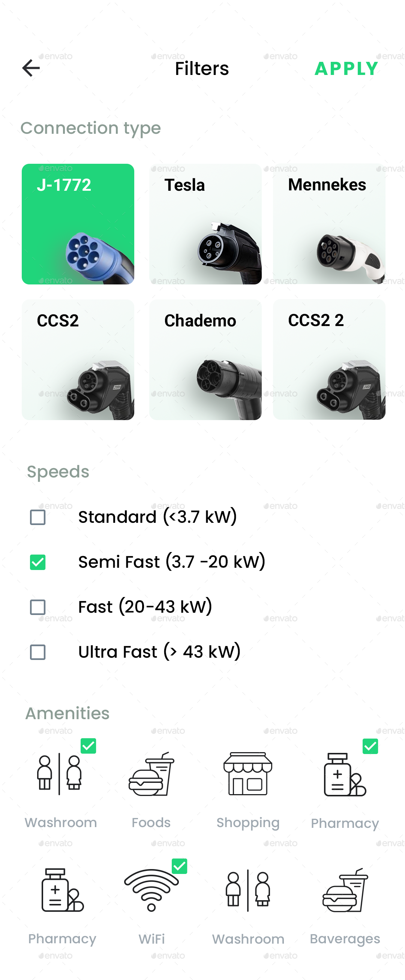Deselect the checked Pharmacy amenity icon
Image resolution: width=405 pixels, height=980 pixels.
(345, 774)
